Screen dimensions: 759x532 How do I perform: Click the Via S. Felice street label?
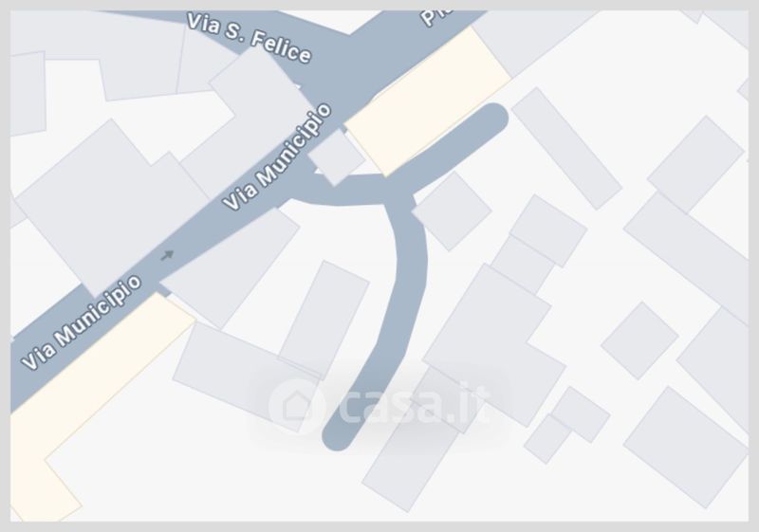(249, 39)
